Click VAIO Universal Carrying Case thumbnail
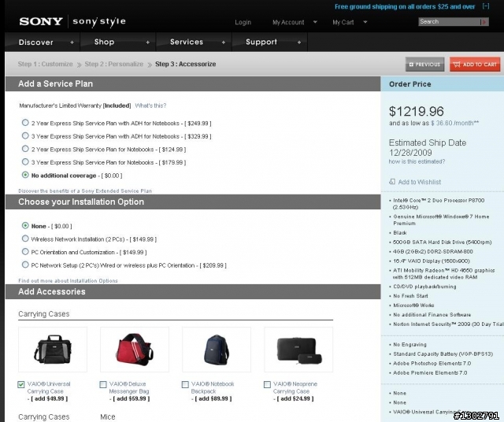This screenshot has height=422, width=504. (53, 350)
